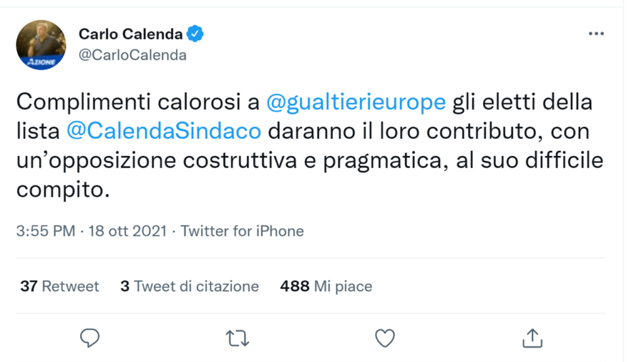Screen dimensions: 644x362
Task: Open the @gualtierieurope mention
Action: tap(356, 102)
